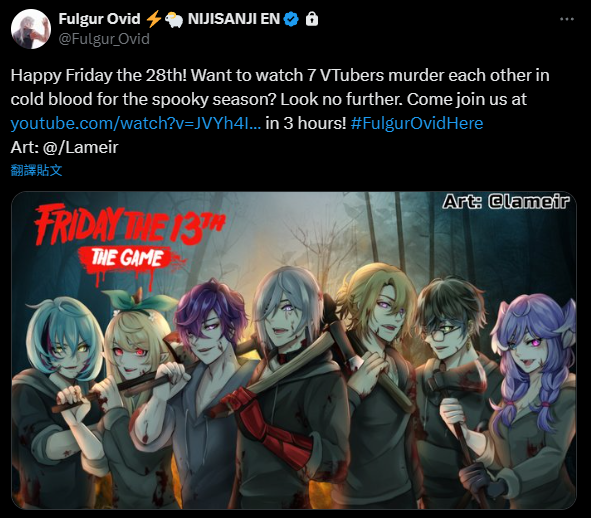The height and width of the screenshot is (518, 591).
Task: Open the three-dot more options menu
Action: tap(567, 19)
